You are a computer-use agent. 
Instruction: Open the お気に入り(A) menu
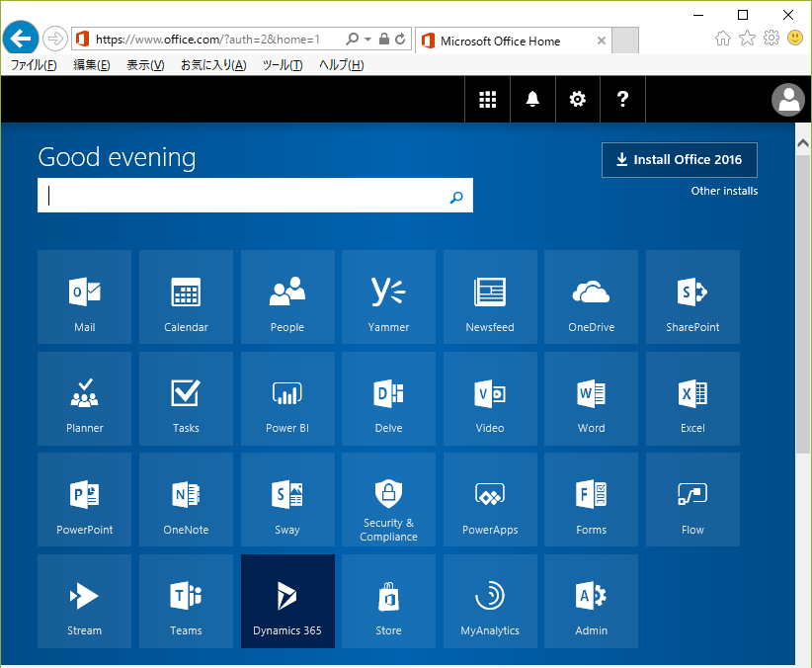click(x=212, y=65)
